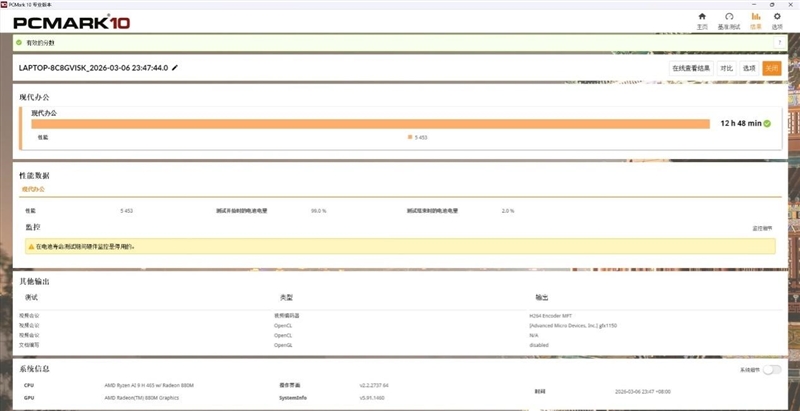Click the 视频编码器 type cell
800x411 pixels.
coord(287,316)
